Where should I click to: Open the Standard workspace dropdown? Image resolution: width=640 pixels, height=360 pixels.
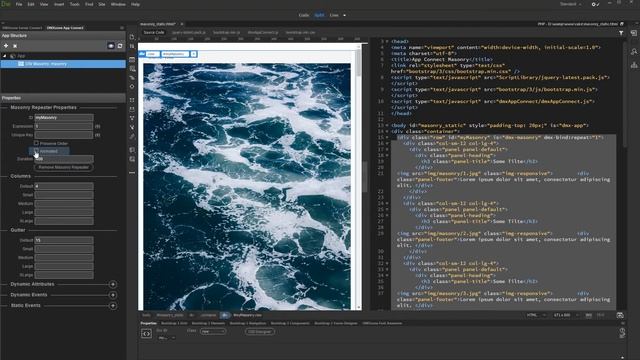point(571,4)
